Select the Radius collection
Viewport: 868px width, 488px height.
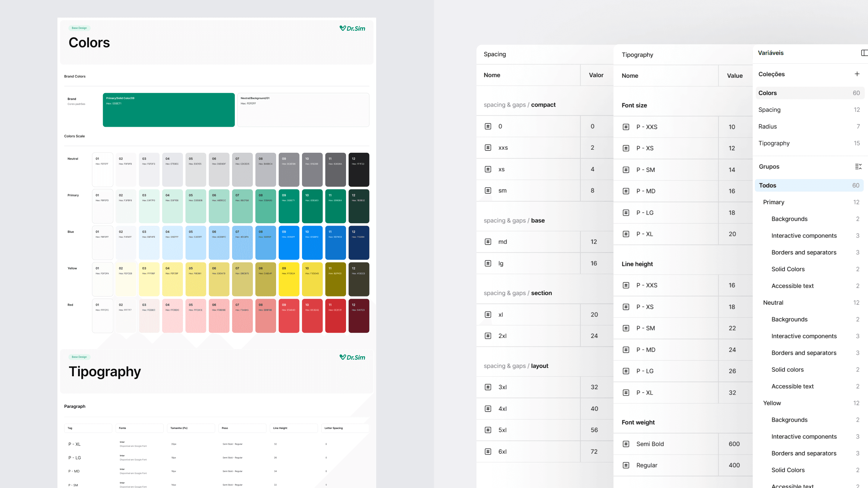tap(767, 127)
